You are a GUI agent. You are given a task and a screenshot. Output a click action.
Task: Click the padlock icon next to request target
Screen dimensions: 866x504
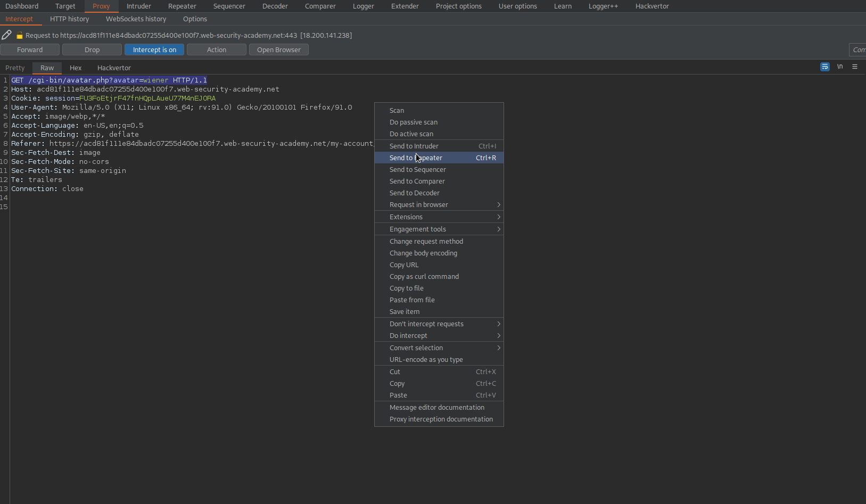tap(20, 36)
